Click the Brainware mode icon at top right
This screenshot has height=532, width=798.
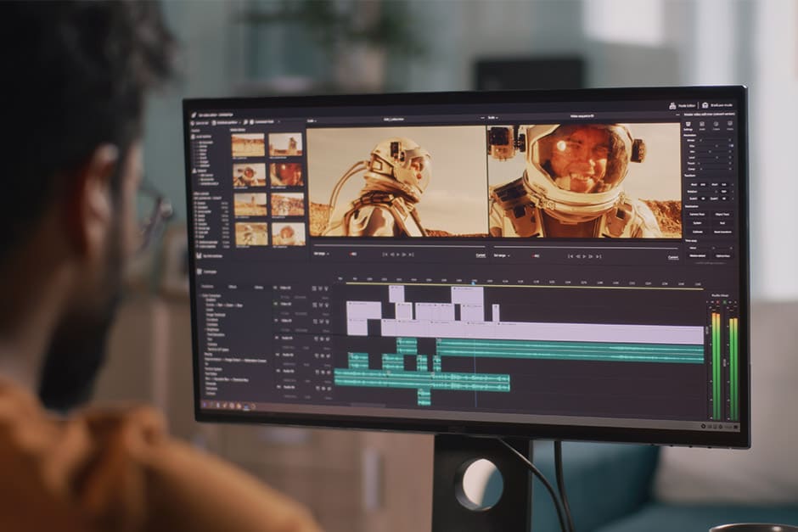click(705, 105)
